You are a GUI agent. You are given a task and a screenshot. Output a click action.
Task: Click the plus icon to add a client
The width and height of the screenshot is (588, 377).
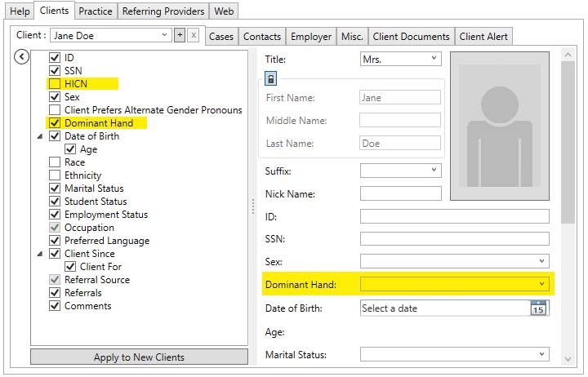(179, 35)
